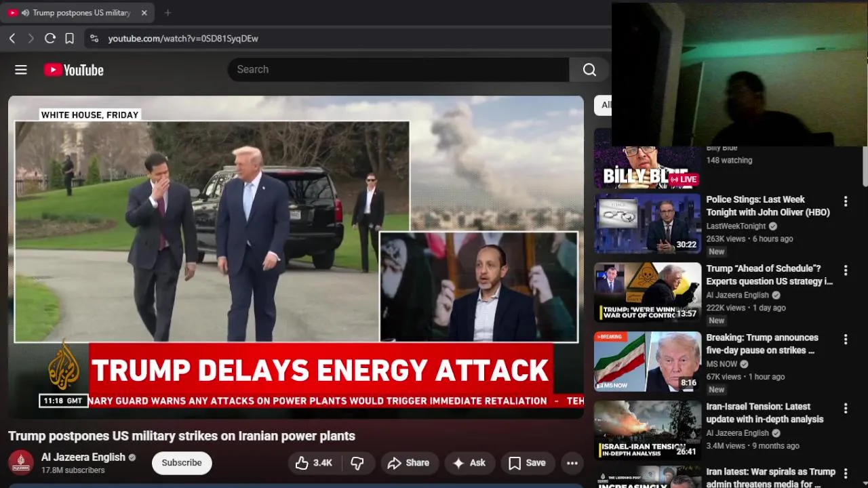This screenshot has width=868, height=488.
Task: Open Breaking Trump announces pause thumbnail
Action: [648, 362]
